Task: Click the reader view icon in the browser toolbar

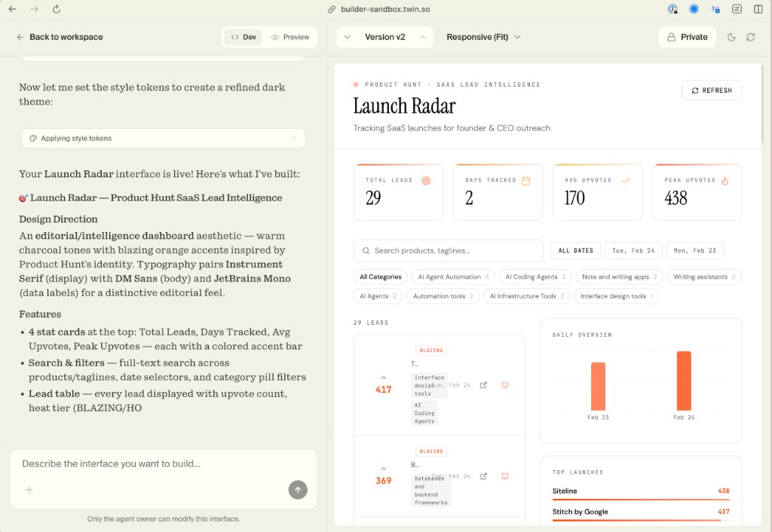Action: click(737, 9)
